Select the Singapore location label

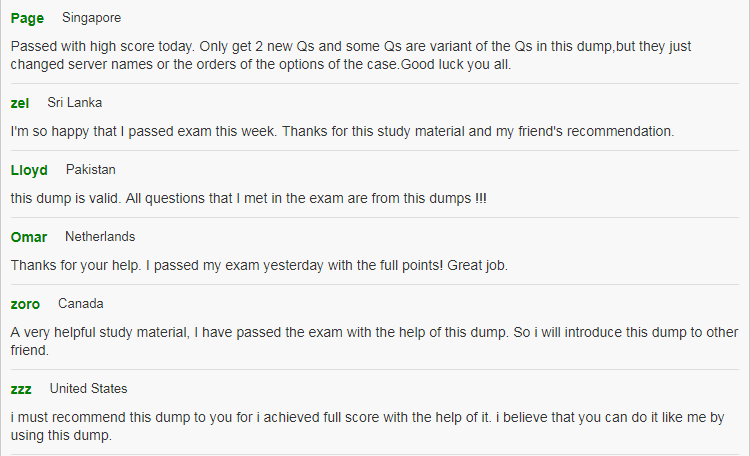91,18
